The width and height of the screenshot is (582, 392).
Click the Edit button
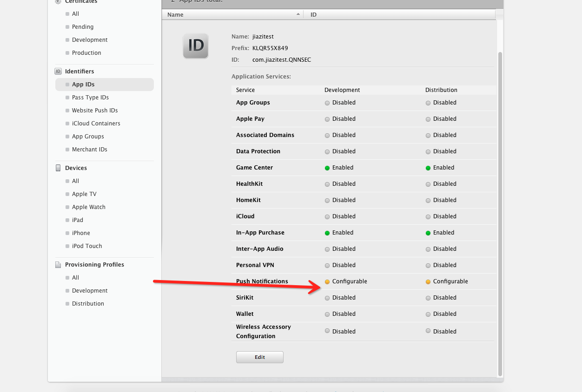point(260,357)
